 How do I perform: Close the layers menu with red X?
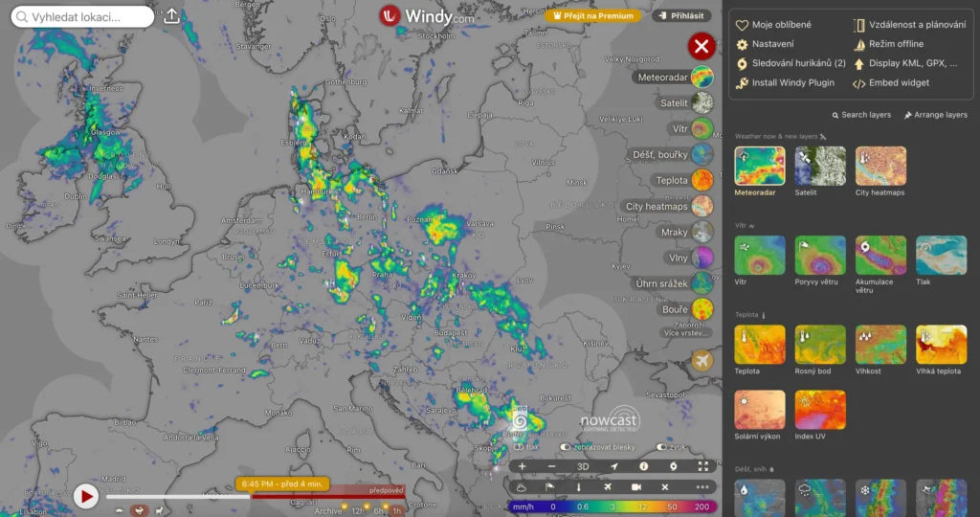tap(702, 46)
